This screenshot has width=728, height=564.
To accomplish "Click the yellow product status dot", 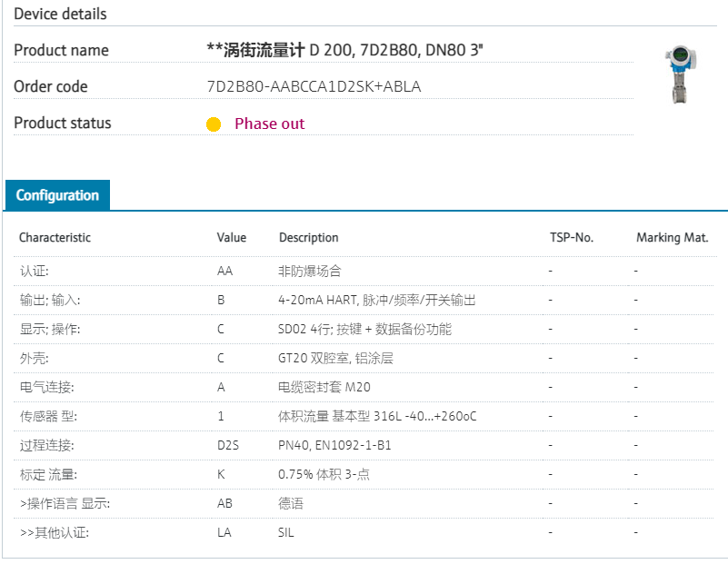I will (x=214, y=124).
